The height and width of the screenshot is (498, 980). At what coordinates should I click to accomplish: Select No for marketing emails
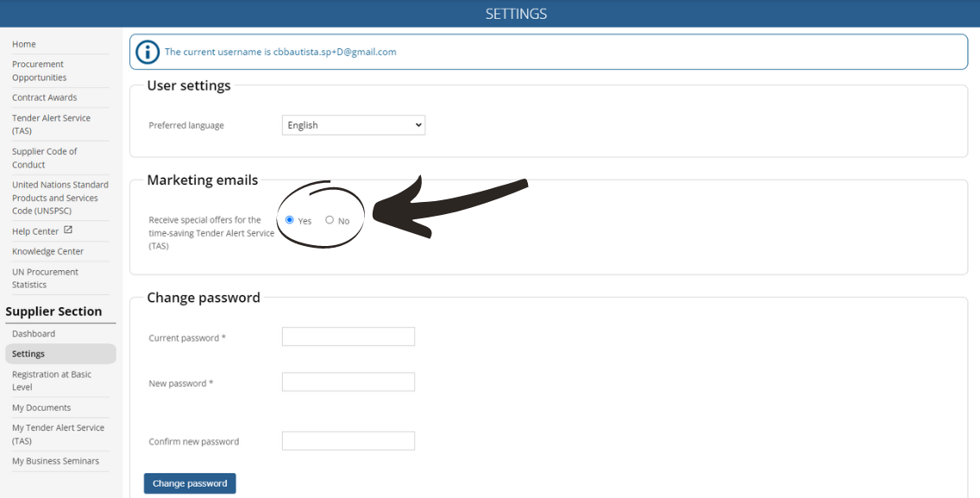tap(330, 219)
